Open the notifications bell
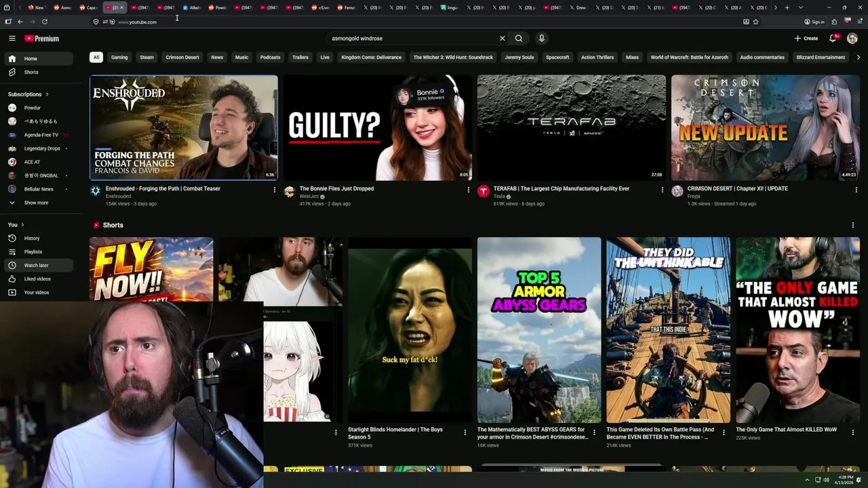This screenshot has width=868, height=488. (x=833, y=39)
